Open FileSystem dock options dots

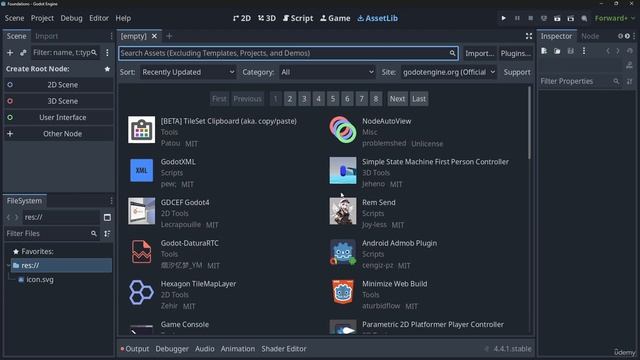111,201
